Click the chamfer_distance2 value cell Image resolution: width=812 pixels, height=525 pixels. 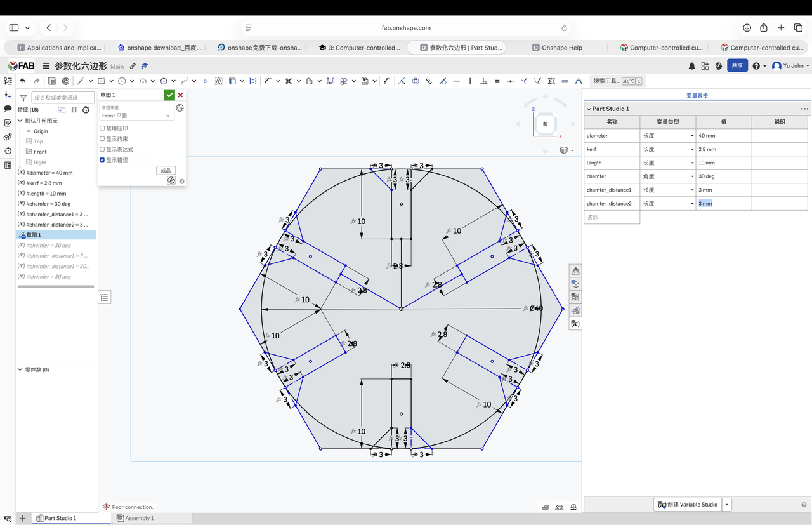[x=724, y=204]
